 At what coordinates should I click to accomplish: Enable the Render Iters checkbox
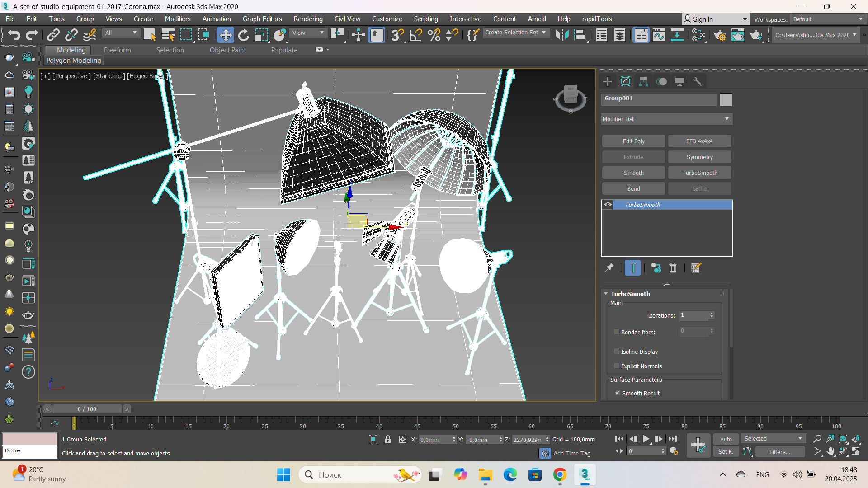click(616, 332)
